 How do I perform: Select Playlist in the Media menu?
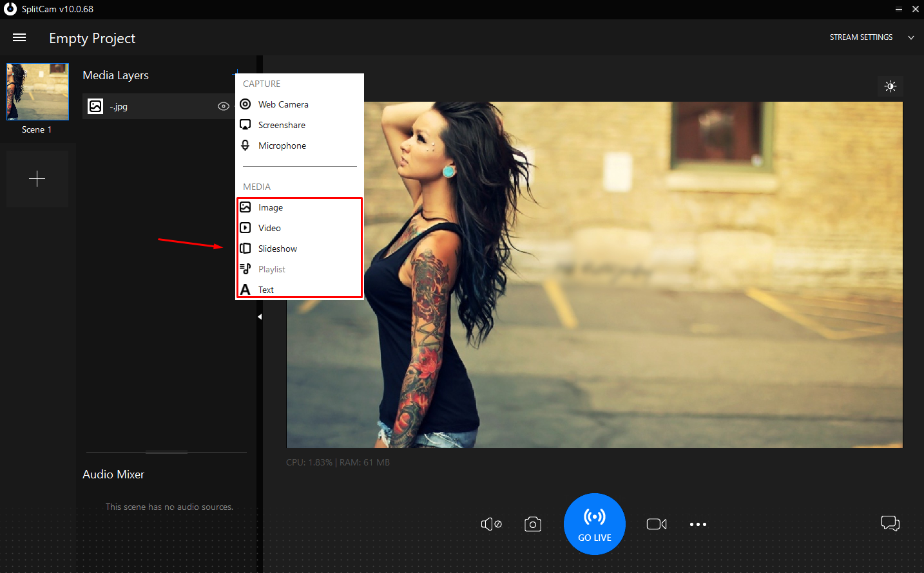click(271, 268)
